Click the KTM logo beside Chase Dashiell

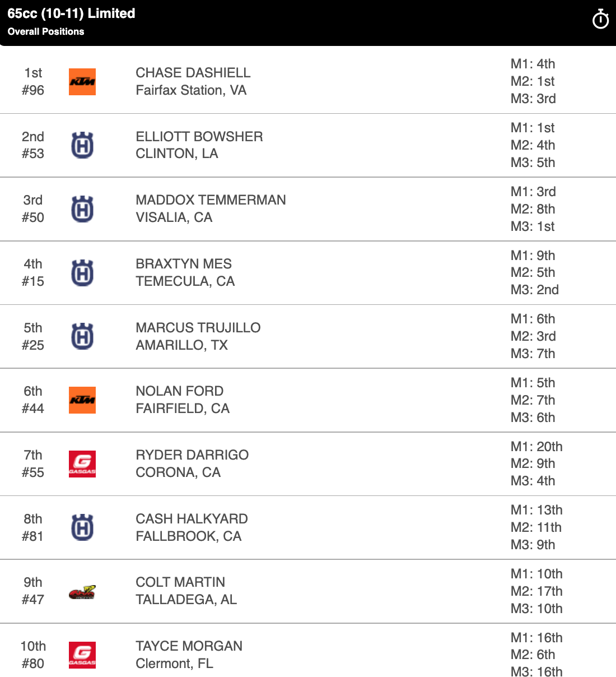82,82
